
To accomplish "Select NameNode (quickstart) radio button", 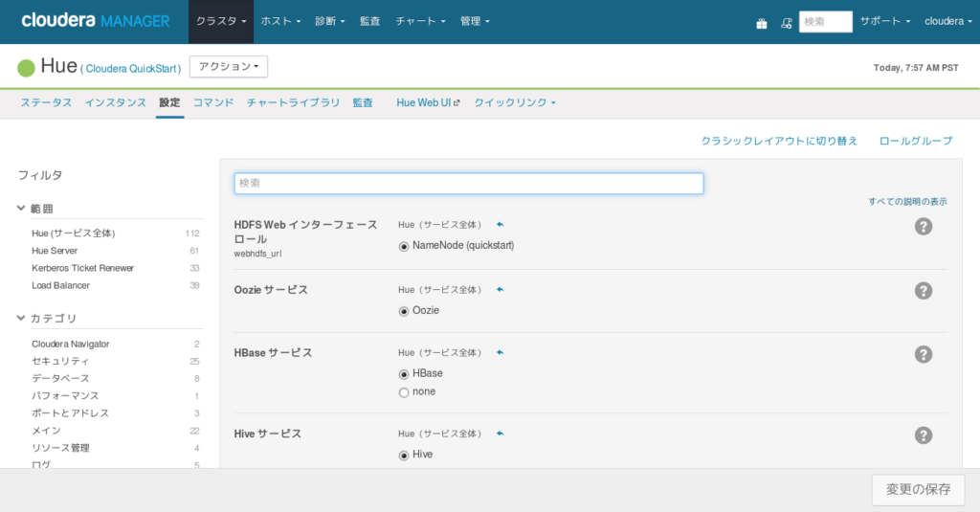I will [x=404, y=246].
